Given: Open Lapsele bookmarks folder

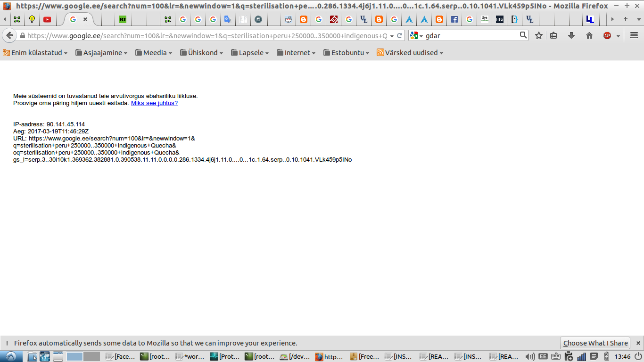Looking at the screenshot, I should pyautogui.click(x=250, y=53).
